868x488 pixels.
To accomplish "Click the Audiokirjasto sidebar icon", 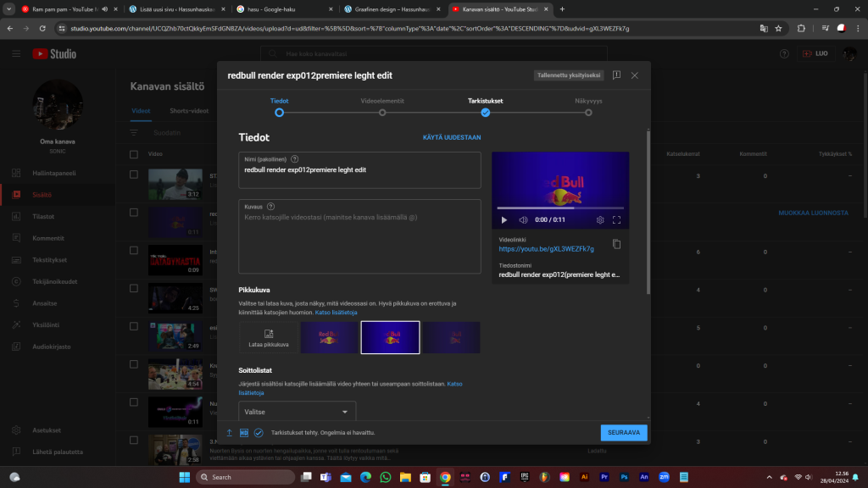I will (x=16, y=347).
